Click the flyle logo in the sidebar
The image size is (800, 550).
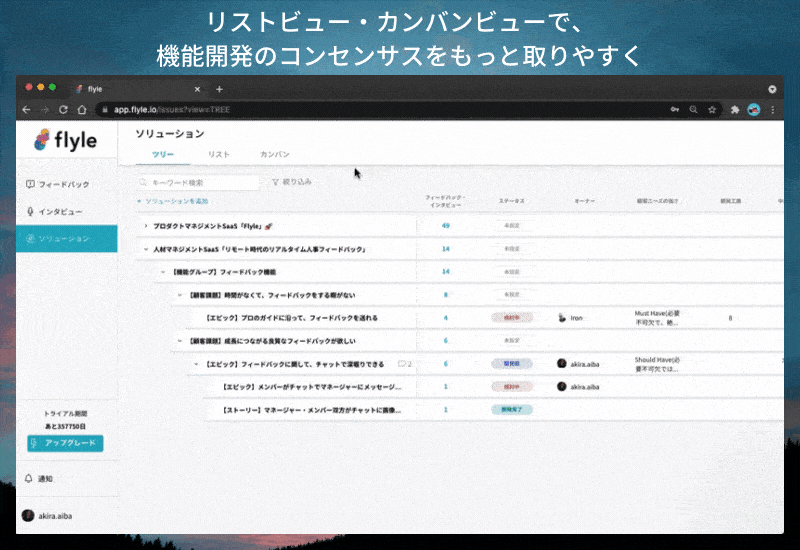[x=66, y=141]
